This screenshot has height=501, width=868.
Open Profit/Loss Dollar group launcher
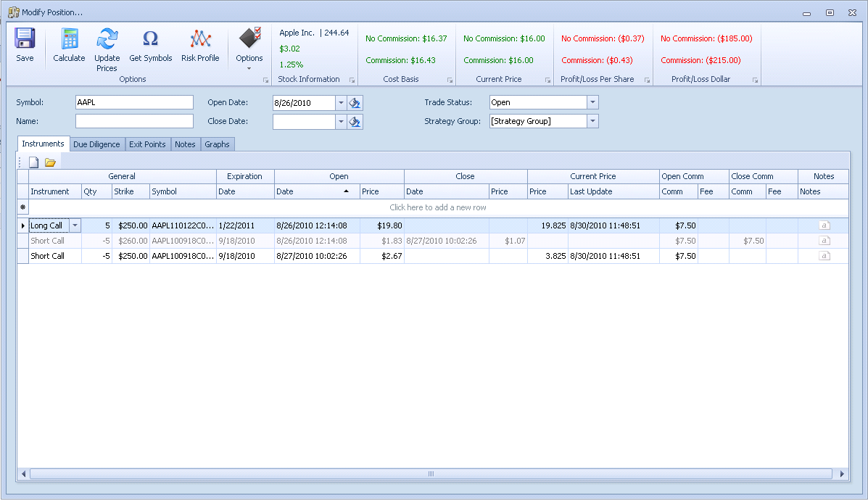[x=755, y=80]
